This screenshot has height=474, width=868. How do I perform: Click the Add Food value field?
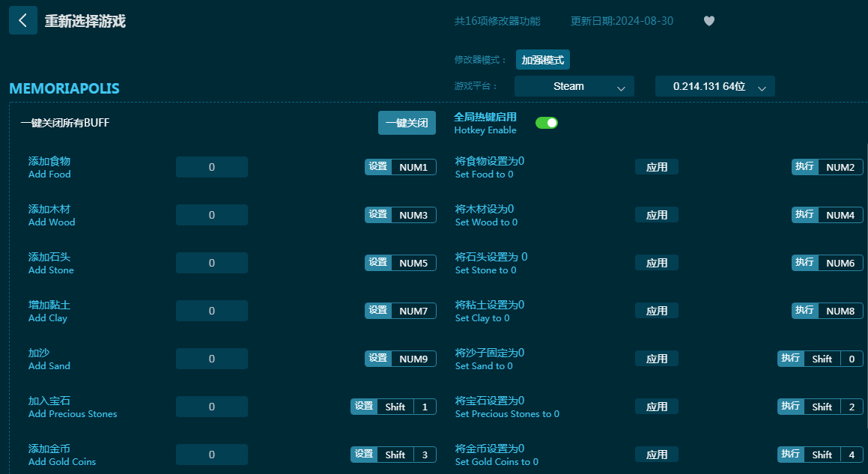tap(212, 167)
